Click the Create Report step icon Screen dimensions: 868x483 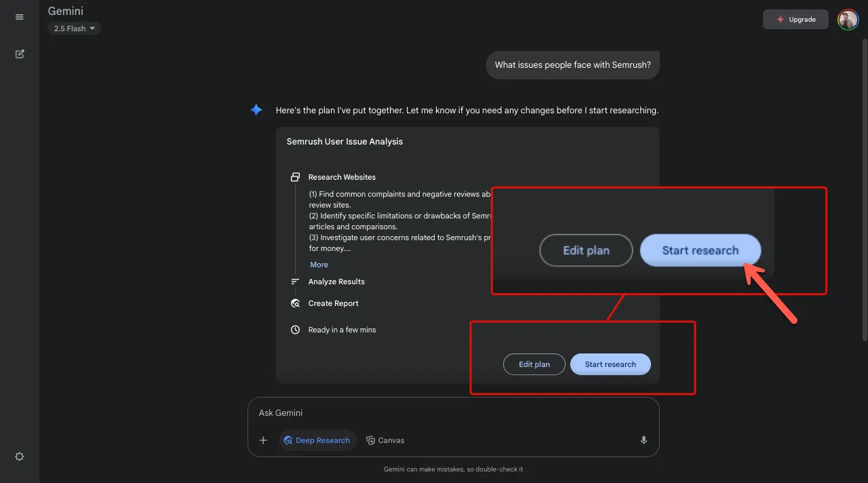295,303
